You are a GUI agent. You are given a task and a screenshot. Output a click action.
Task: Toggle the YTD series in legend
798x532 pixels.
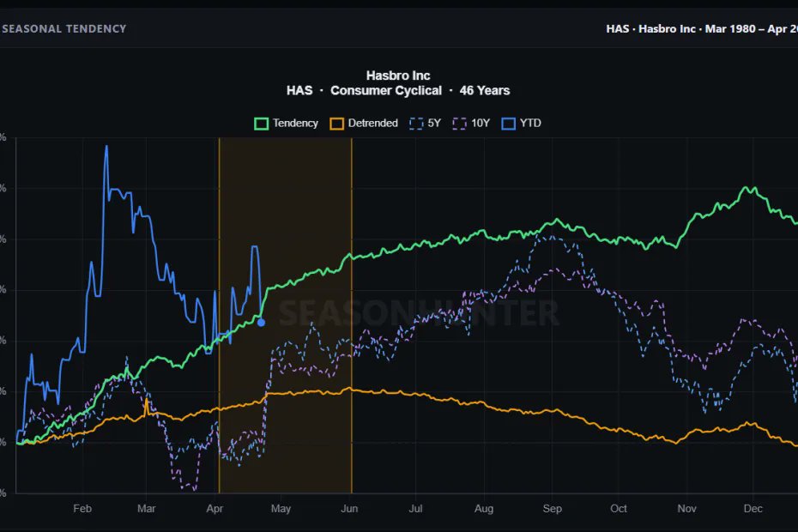pyautogui.click(x=521, y=124)
